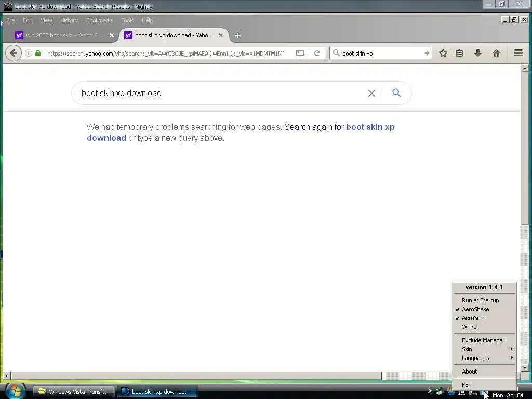Click 'version 1.4.1' menu header
This screenshot has height=399, width=532.
pyautogui.click(x=484, y=287)
